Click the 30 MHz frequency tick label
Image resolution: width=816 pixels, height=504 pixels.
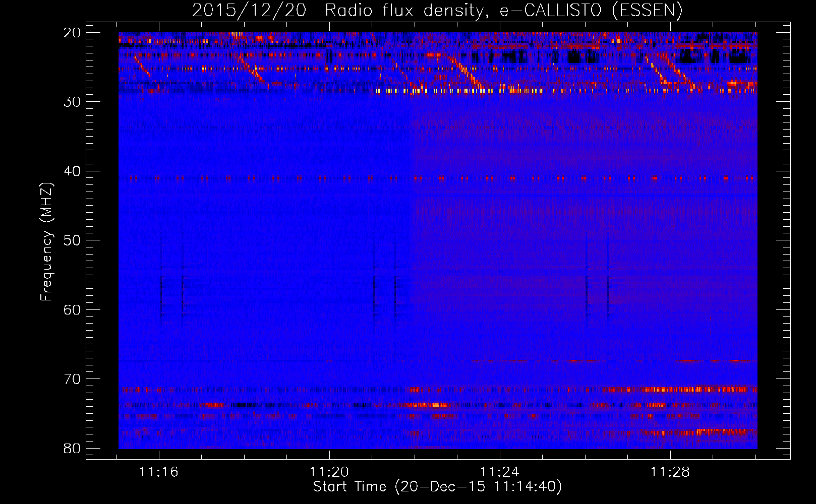pyautogui.click(x=73, y=102)
